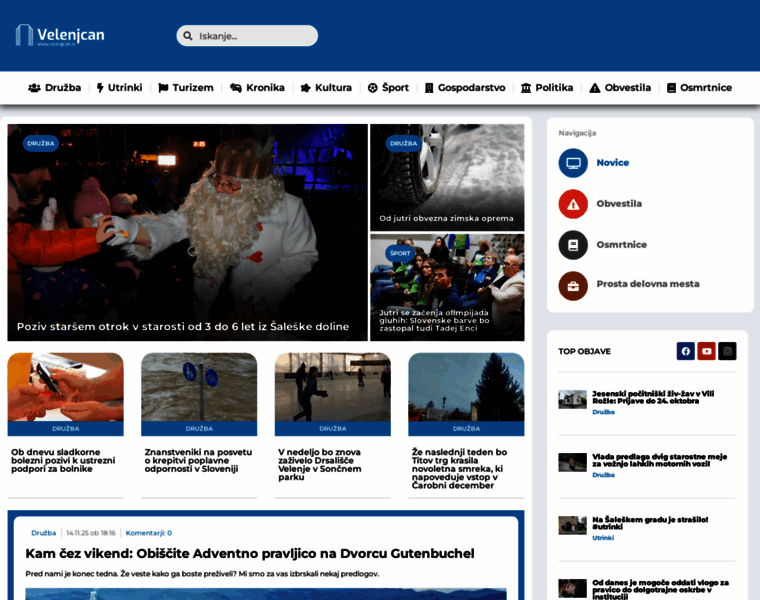The image size is (760, 600).
Task: Open the Komentarji: 0 link
Action: [149, 533]
